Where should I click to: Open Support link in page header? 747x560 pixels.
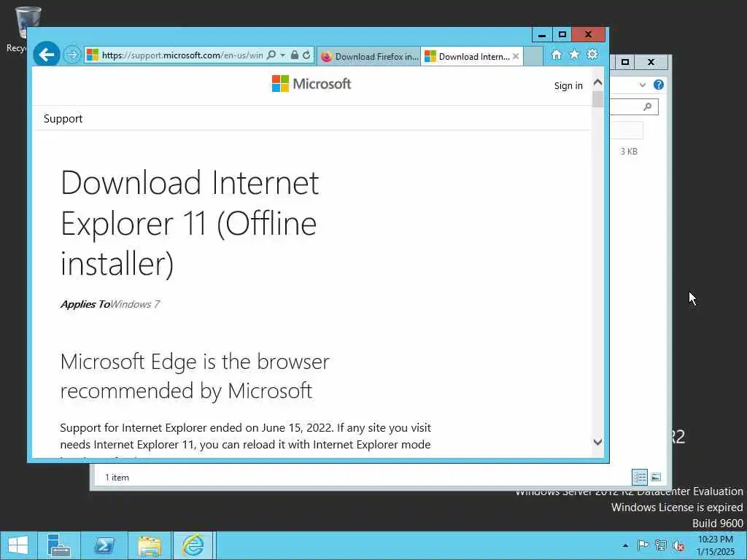pos(63,119)
